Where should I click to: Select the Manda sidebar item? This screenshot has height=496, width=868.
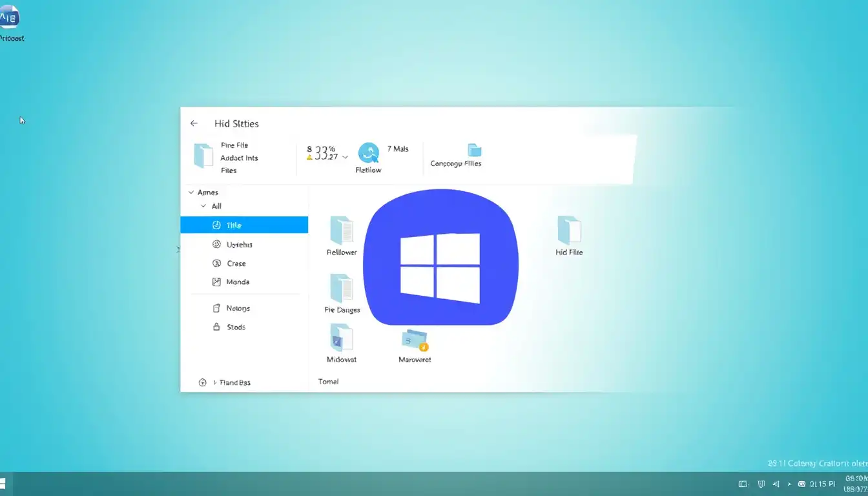click(x=244, y=282)
